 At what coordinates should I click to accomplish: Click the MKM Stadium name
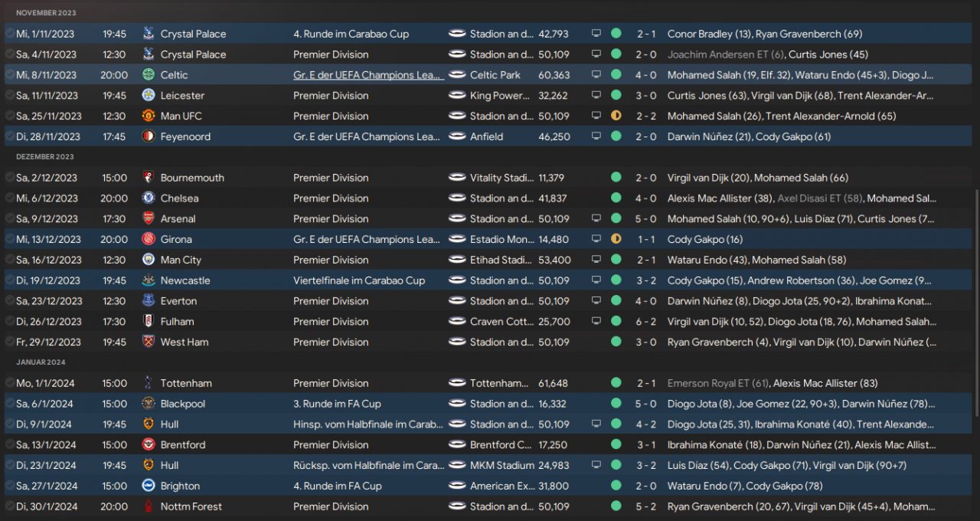tap(502, 466)
